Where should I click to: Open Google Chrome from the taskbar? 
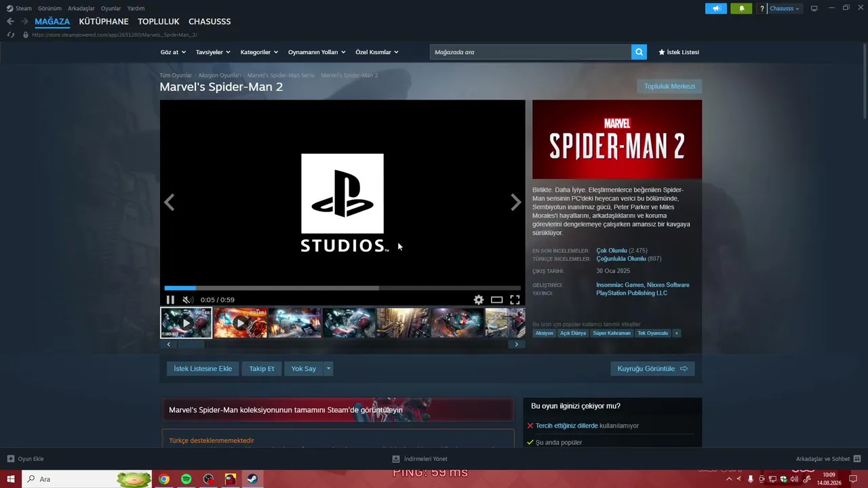pos(164,479)
